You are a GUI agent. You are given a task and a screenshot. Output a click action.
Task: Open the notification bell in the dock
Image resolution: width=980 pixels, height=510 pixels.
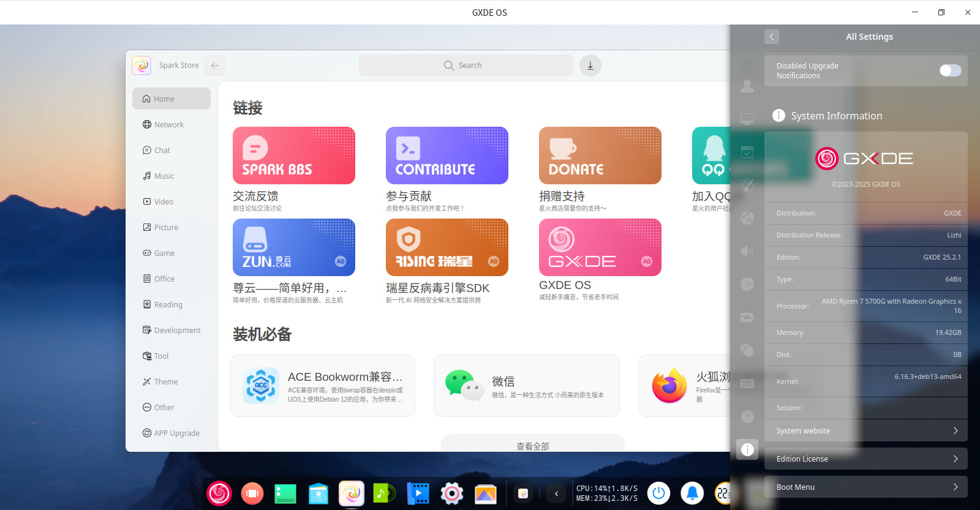point(692,493)
